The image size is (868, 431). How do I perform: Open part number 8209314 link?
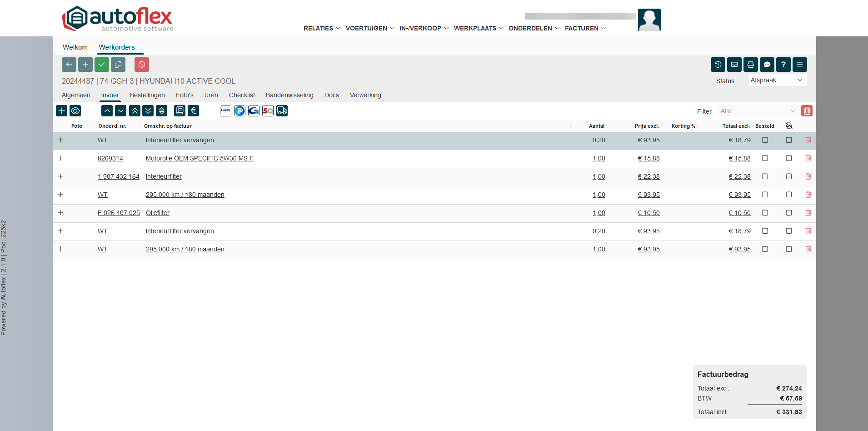(x=110, y=158)
